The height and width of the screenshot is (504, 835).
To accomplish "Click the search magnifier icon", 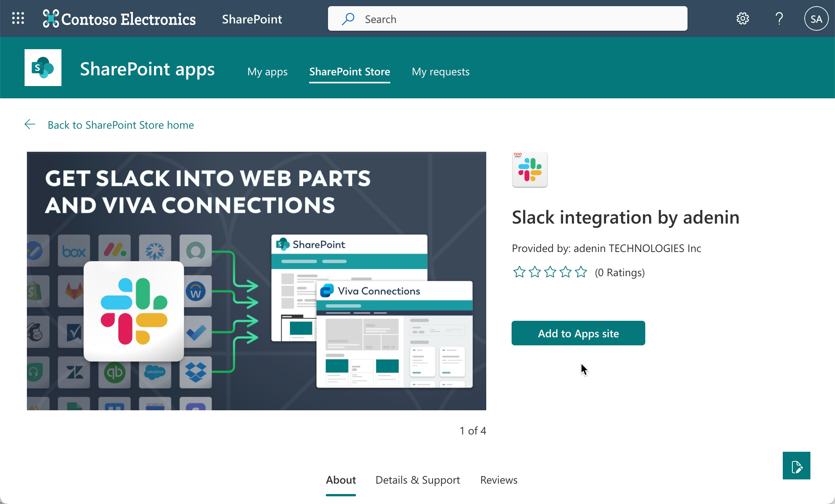I will click(x=348, y=19).
